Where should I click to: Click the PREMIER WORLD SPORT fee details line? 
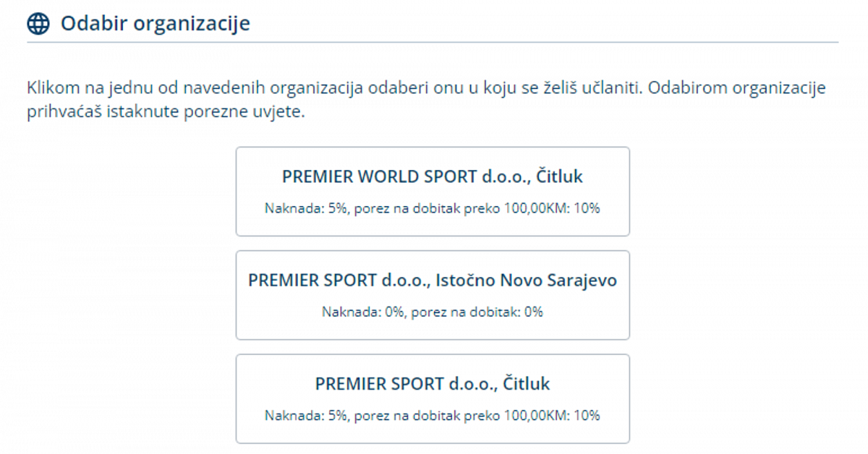coord(433,209)
